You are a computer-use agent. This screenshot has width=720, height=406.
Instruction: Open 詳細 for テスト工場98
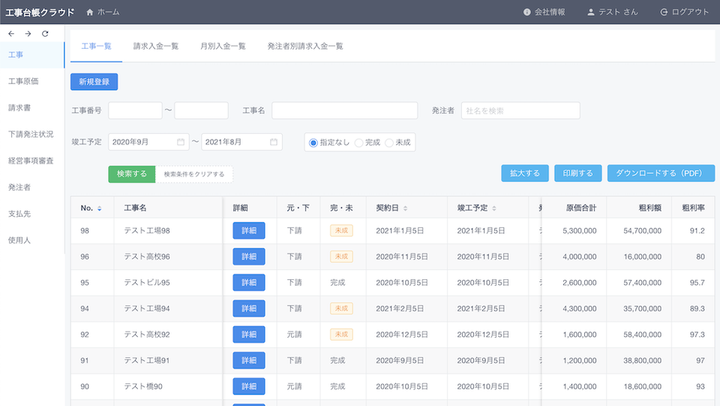click(x=249, y=231)
